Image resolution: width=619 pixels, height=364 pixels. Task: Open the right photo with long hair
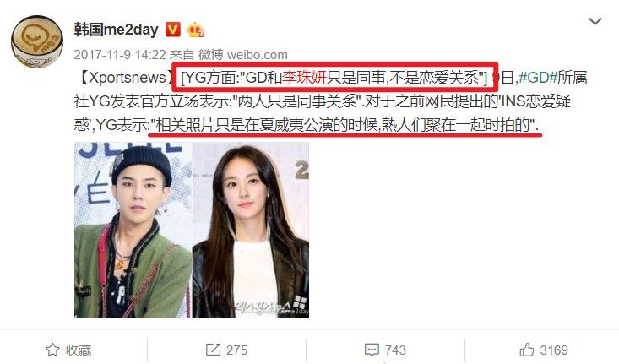tap(251, 231)
